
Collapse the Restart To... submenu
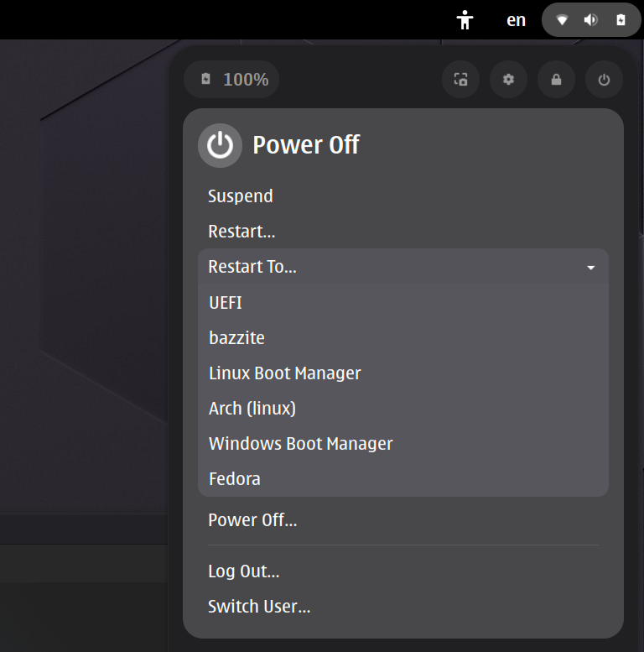click(403, 267)
